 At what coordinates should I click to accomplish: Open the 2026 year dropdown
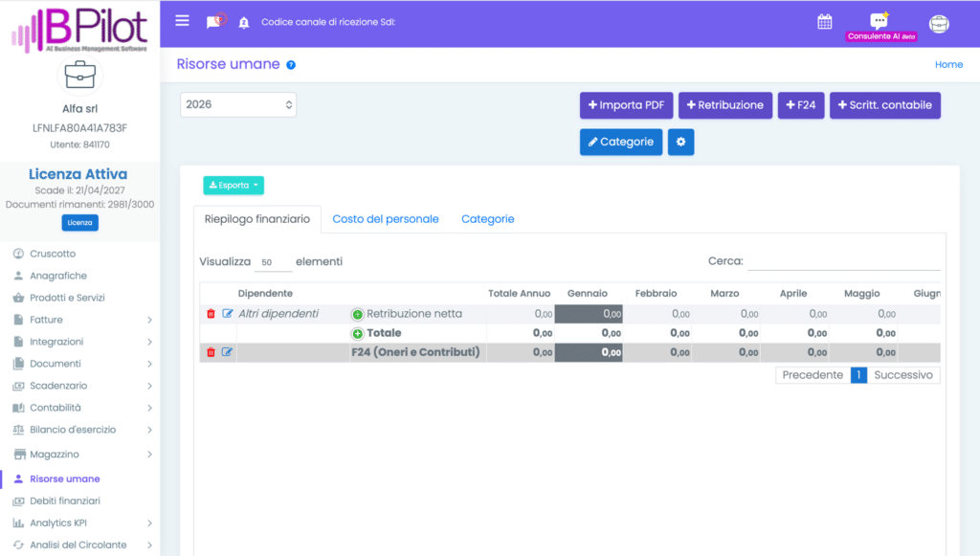tap(238, 104)
